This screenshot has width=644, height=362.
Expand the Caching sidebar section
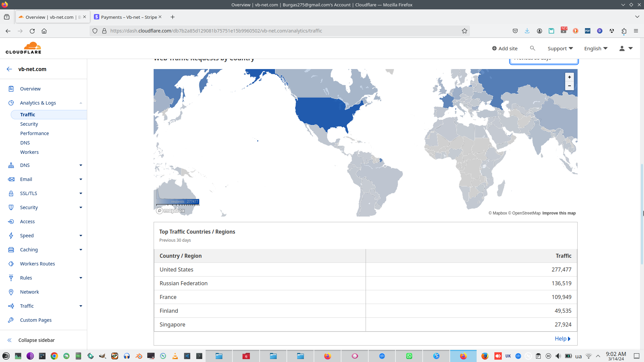click(x=81, y=250)
